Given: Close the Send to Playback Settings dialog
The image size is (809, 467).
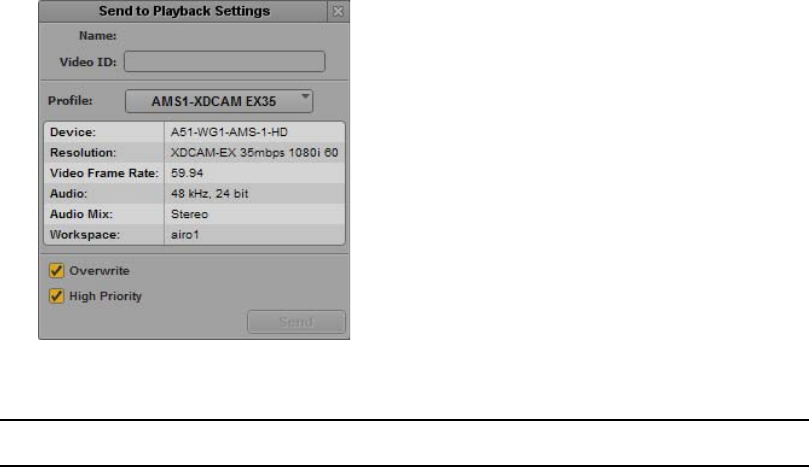Looking at the screenshot, I should click(x=338, y=11).
